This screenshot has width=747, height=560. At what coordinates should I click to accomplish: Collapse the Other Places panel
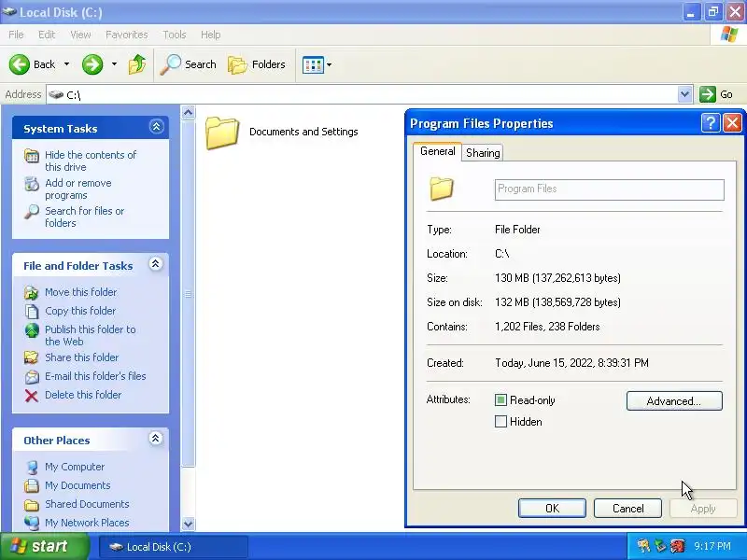click(x=155, y=439)
